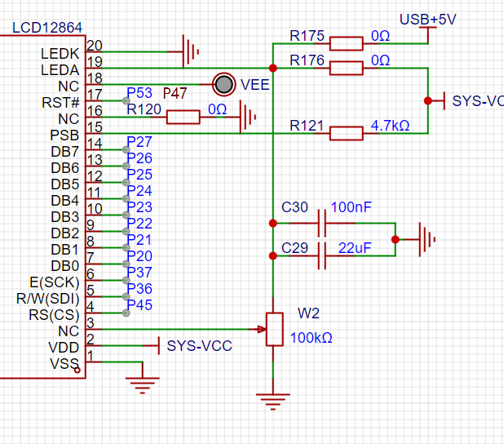
Task: Click the P36 net label on R/W(SDI)
Action: [x=139, y=289]
